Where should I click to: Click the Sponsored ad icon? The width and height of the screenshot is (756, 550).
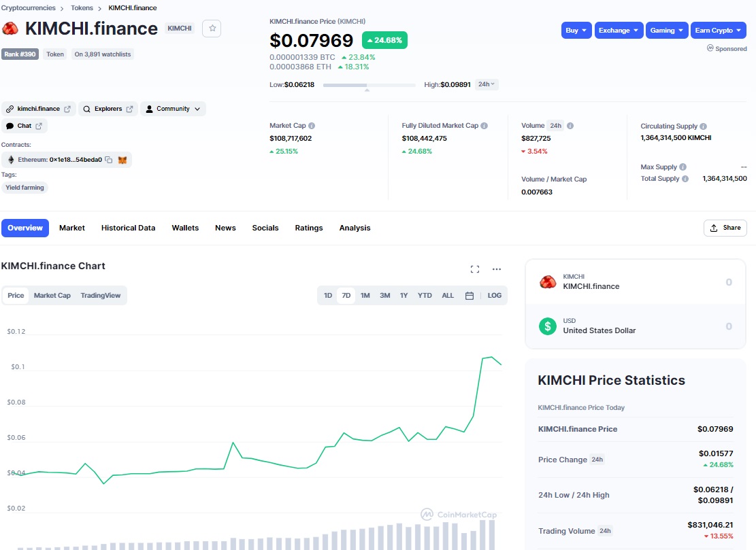710,48
